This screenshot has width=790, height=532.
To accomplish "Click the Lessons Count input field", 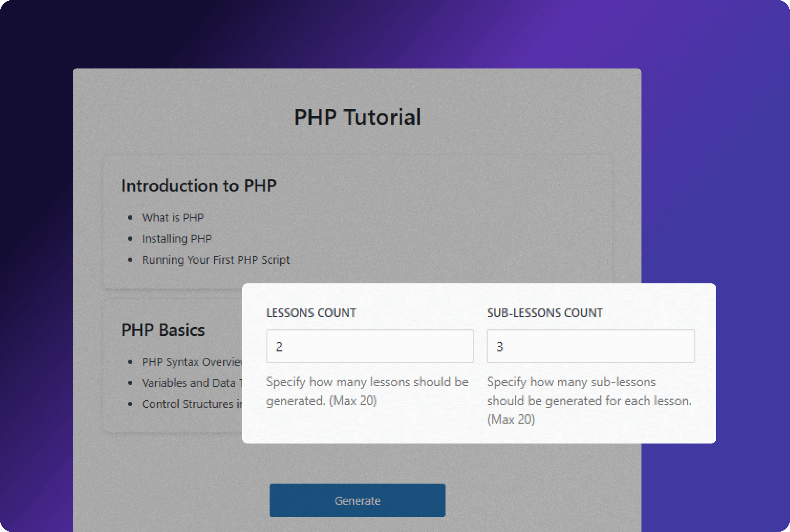I will tap(370, 346).
